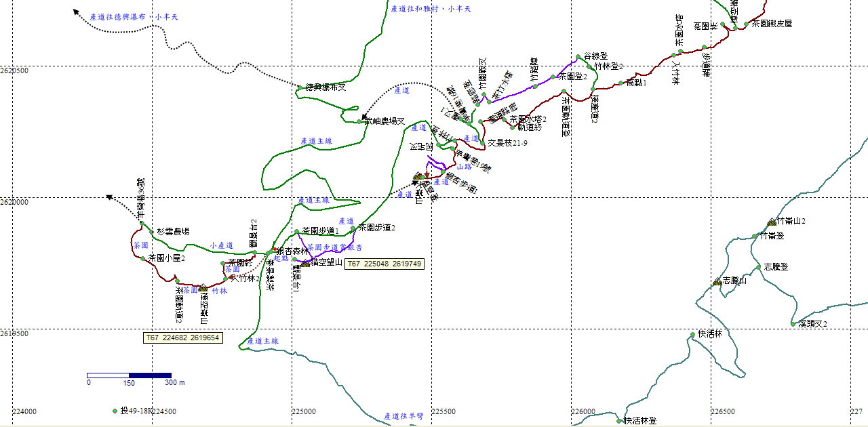Click the 谷線登 trailhead waypoint
Screen dimensions: 868x427
[578, 57]
